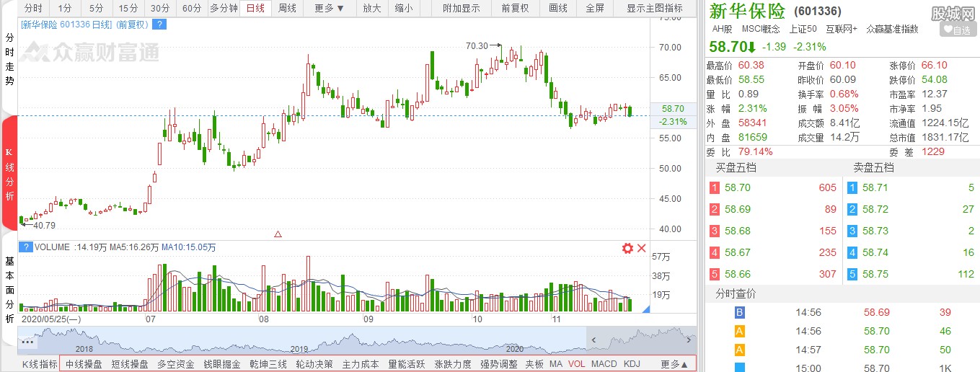Switch to 日线 daily chart
Screen dimensions: 980x372
coord(255,9)
